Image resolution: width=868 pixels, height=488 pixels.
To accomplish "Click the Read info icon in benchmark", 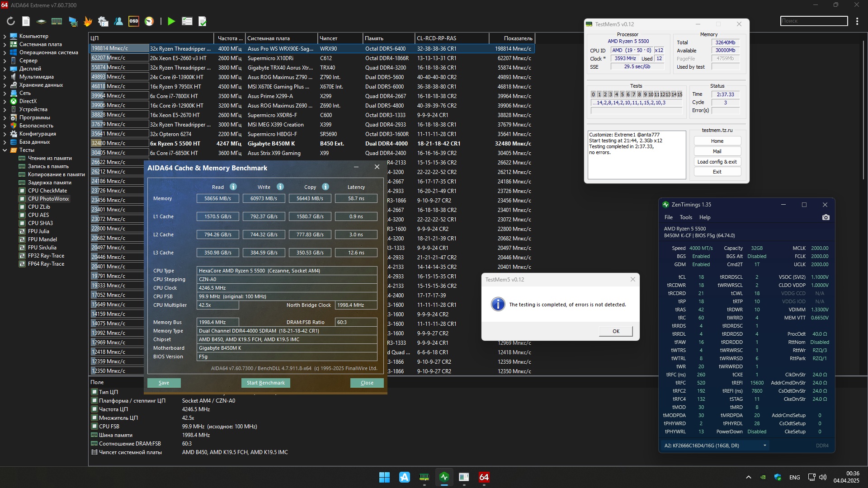I will coord(233,187).
